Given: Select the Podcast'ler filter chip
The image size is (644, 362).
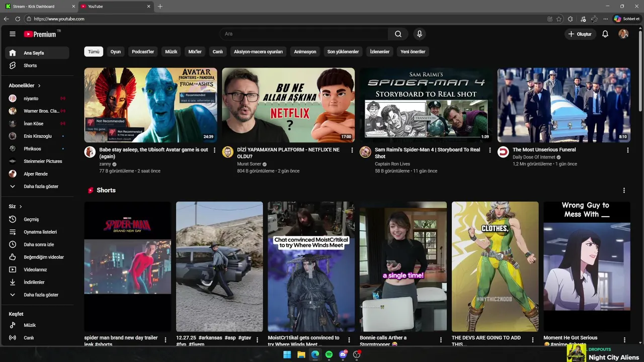Looking at the screenshot, I should (x=143, y=52).
